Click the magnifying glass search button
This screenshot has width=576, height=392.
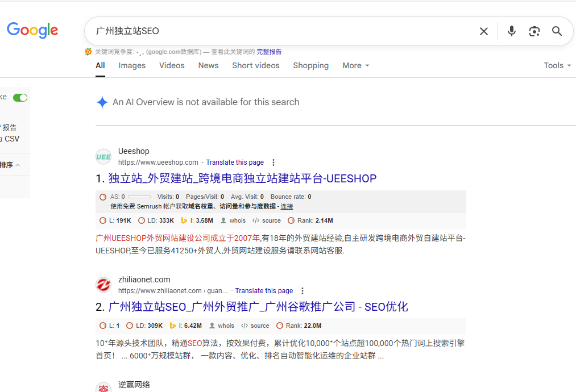(557, 31)
